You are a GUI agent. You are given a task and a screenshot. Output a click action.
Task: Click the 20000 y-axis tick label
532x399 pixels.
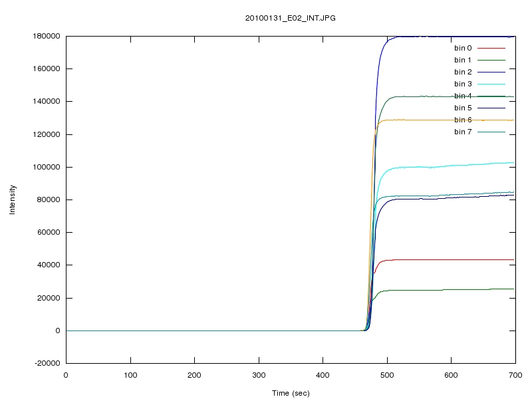tap(49, 298)
